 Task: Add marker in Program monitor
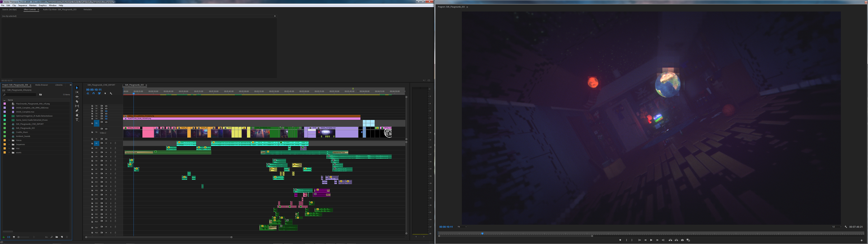click(x=620, y=240)
